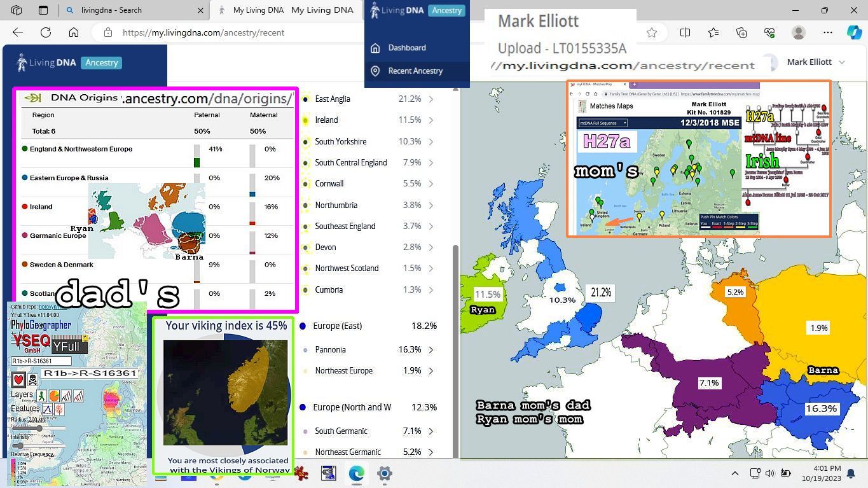This screenshot has width=868, height=488.
Task: Expand the East Anglia 21.2% row
Action: tap(431, 99)
